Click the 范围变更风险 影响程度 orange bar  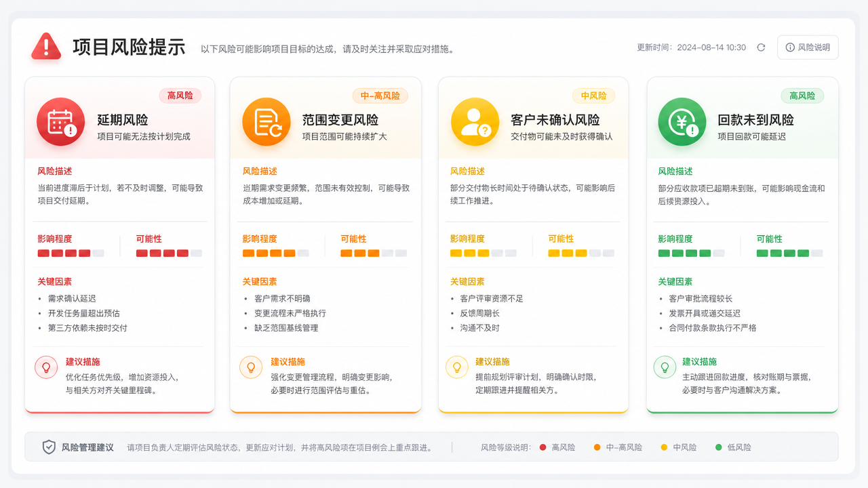pos(275,253)
